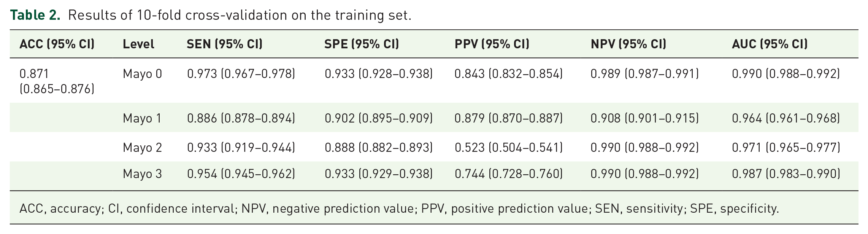Click Mayo 3 specificity value 0.933 (0.929–0.938)

coord(379,174)
